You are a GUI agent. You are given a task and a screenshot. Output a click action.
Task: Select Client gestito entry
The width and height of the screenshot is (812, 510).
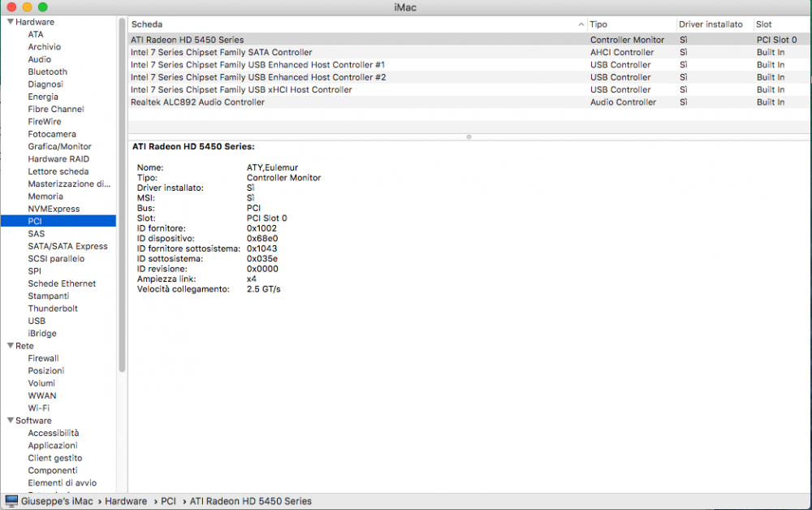pos(55,458)
